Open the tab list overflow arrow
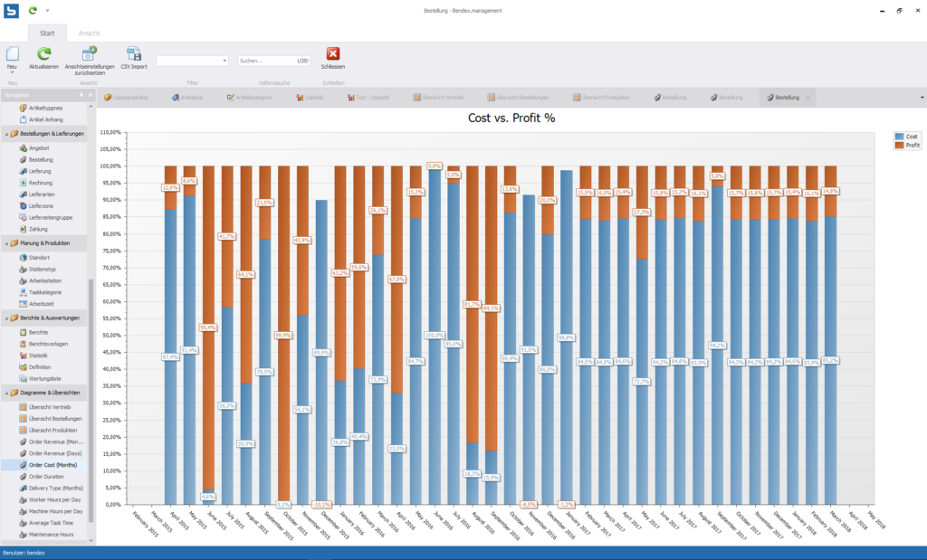Screen dimensions: 927x560 [x=921, y=97]
